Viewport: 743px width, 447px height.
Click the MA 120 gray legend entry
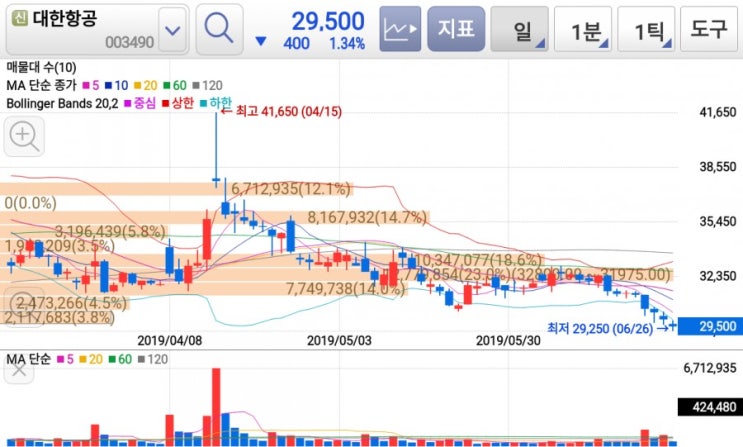click(x=208, y=85)
